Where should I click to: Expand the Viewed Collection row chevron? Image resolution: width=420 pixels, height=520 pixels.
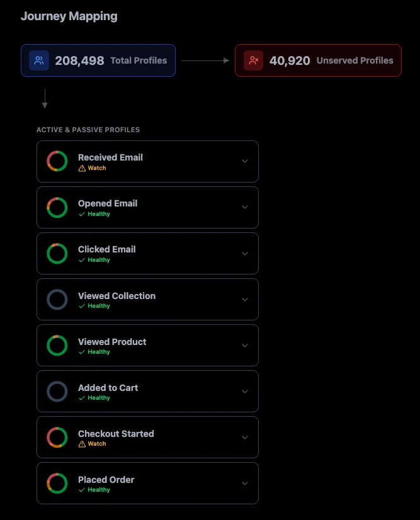(245, 300)
